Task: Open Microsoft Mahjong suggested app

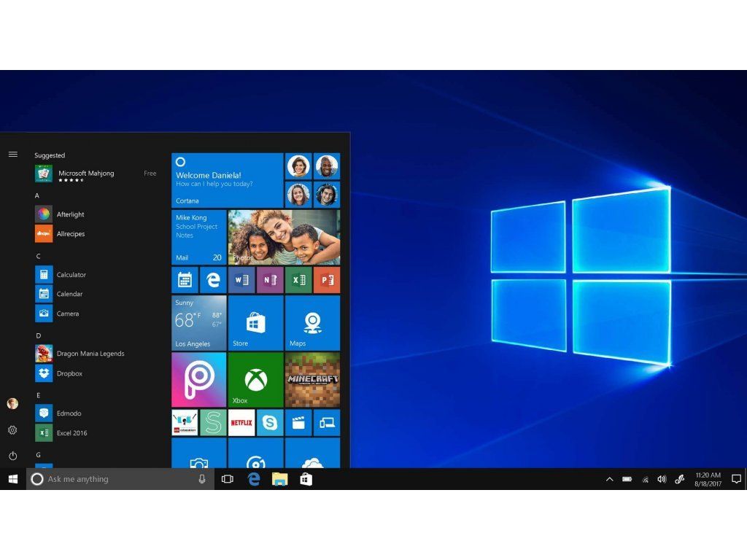Action: pos(96,174)
